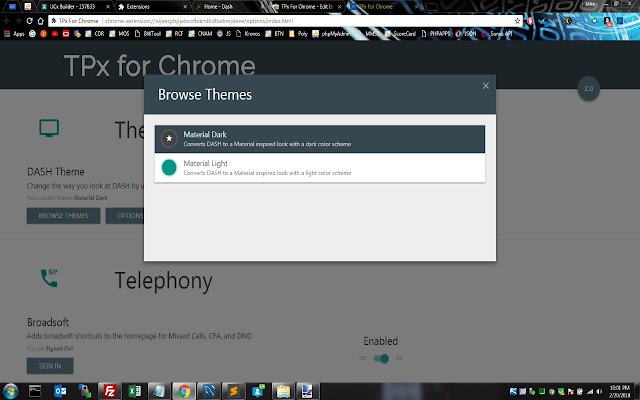Screen dimensions: 640x400
Task: Open Chrome from the taskbar
Action: [x=184, y=391]
